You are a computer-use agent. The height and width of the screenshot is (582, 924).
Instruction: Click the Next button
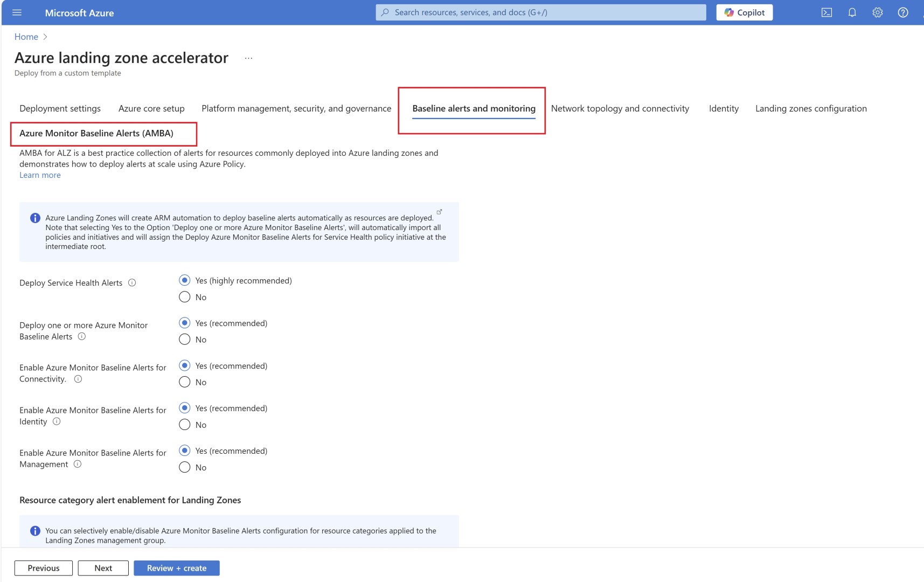[103, 568]
